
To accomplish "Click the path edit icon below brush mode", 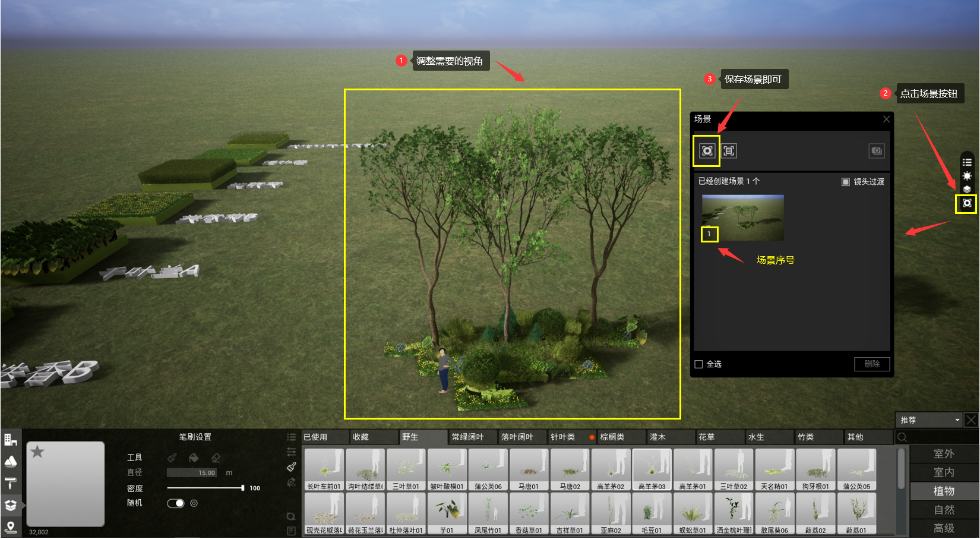I will (291, 482).
